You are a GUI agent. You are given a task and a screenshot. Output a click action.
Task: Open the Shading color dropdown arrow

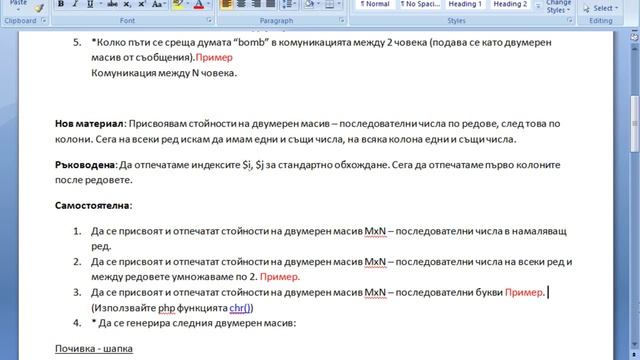[318, 4]
